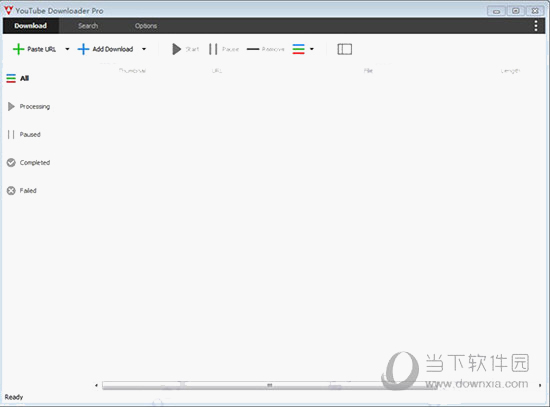Click the colored three-line list filter icon
550x407 pixels.
(299, 49)
